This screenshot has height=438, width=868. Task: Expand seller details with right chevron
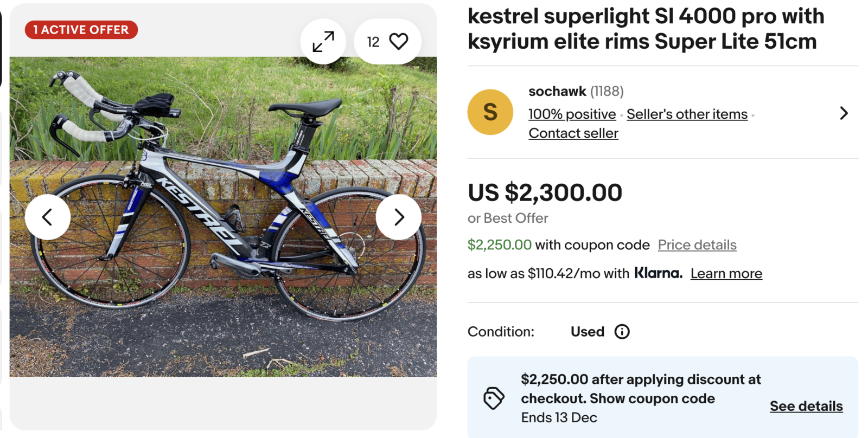[844, 113]
